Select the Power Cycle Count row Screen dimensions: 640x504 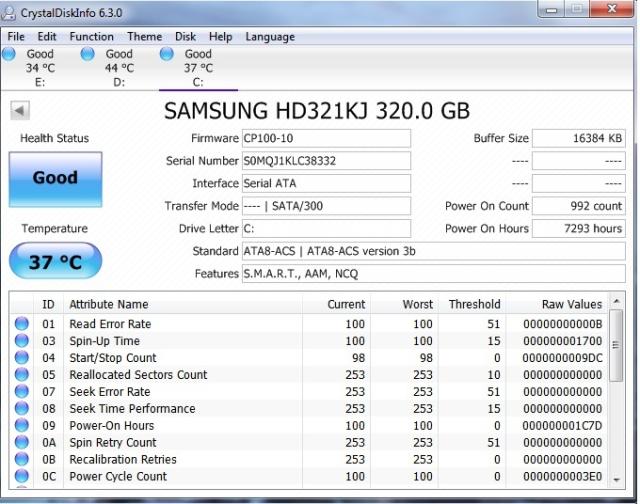(309, 476)
